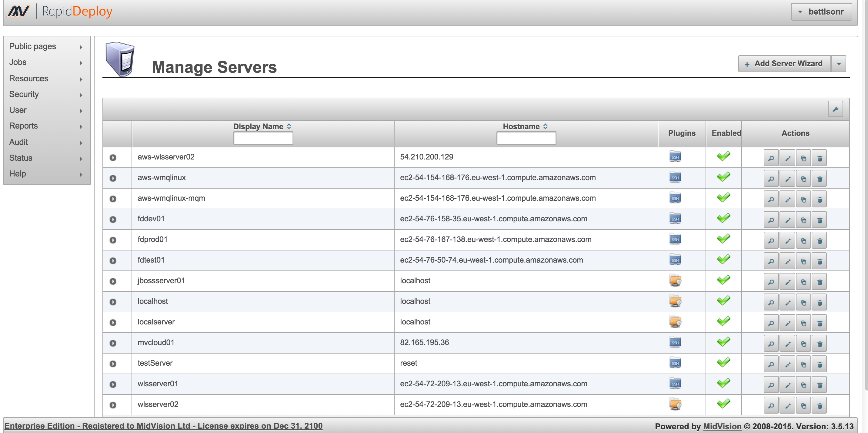Click the local plugin icon for localserver
This screenshot has height=433, width=868.
(675, 321)
